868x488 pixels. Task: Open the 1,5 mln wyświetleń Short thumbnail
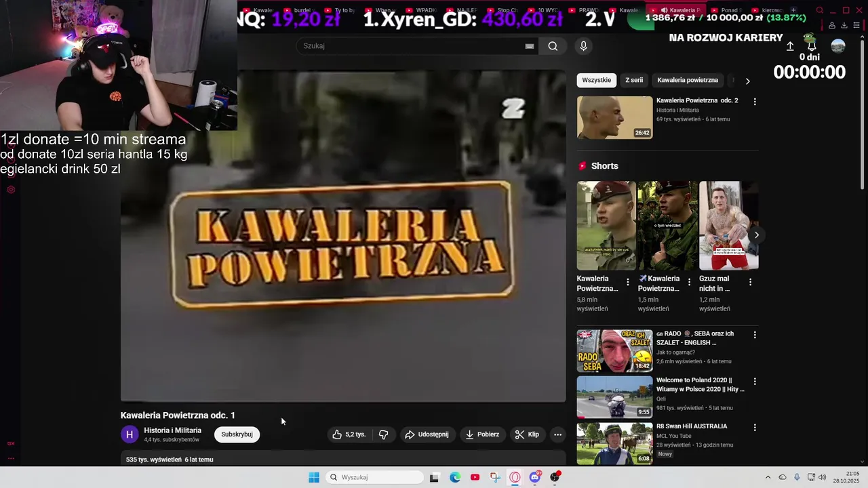[x=667, y=225]
